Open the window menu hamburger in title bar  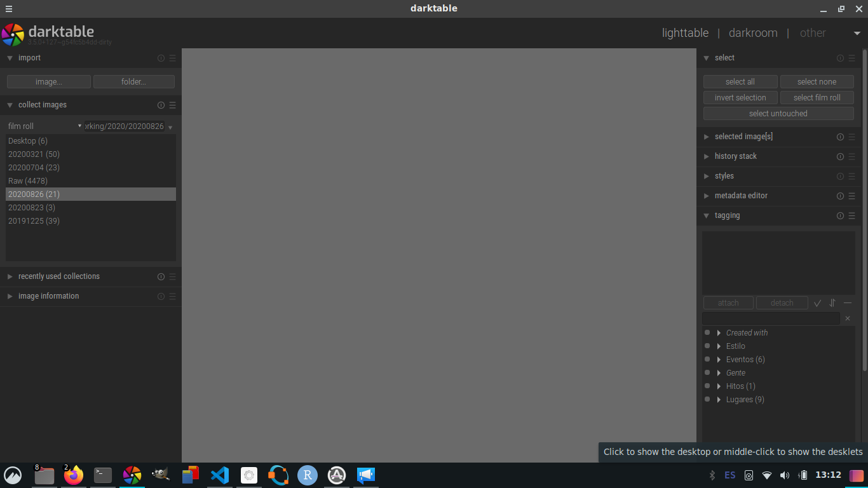pos(8,9)
